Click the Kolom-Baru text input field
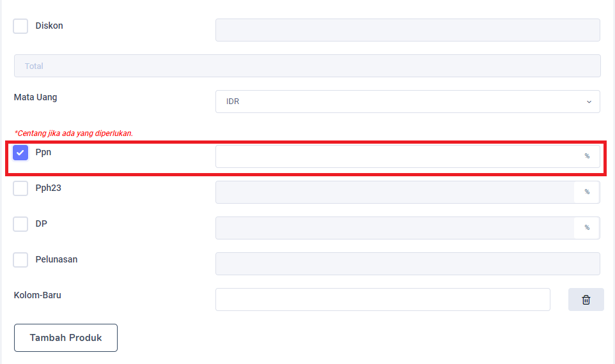 point(382,300)
